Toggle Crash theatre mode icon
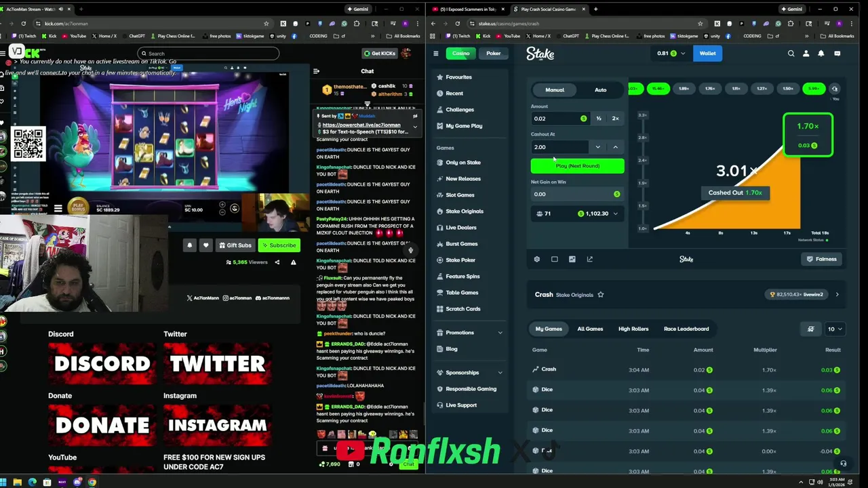 point(555,259)
